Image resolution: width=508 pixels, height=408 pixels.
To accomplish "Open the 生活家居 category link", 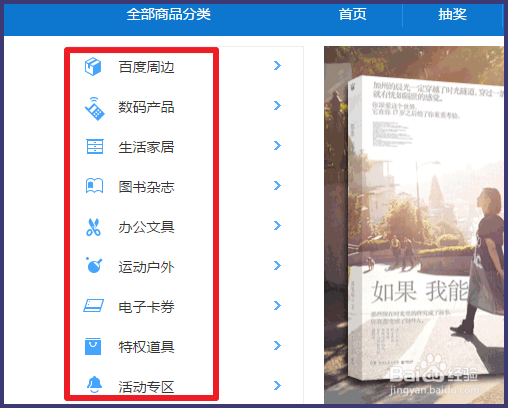I will tap(146, 147).
